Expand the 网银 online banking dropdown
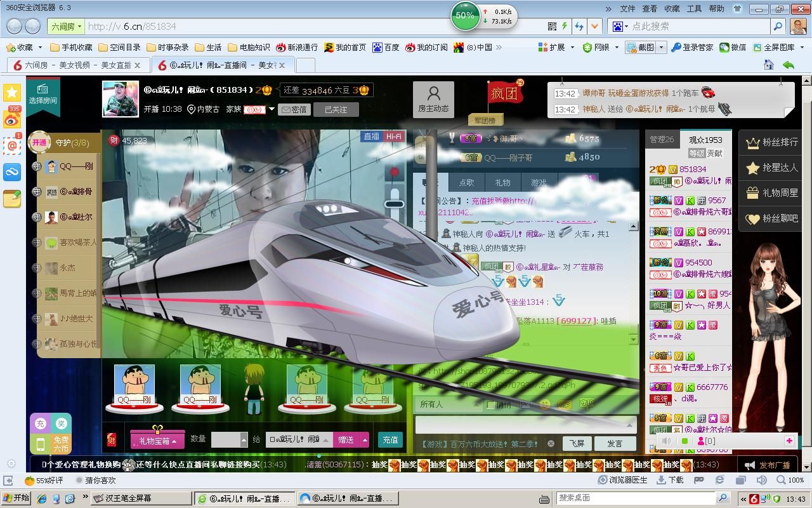The height and width of the screenshot is (508, 812). pyautogui.click(x=616, y=48)
